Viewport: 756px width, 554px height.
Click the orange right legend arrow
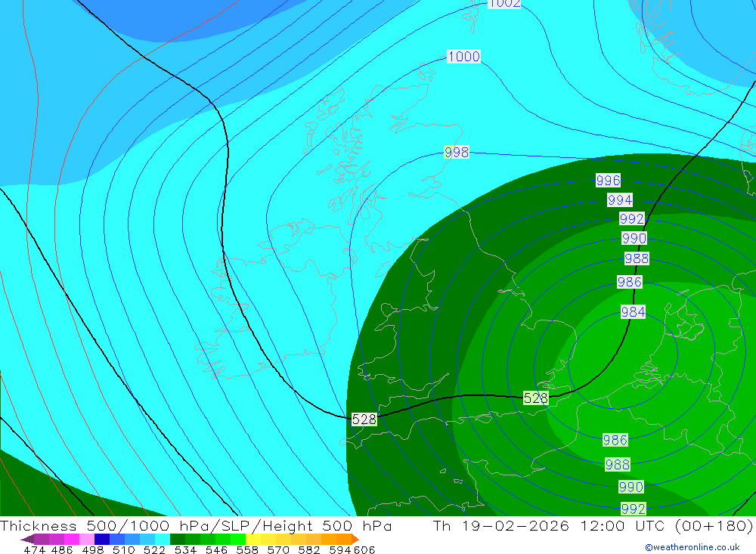[x=355, y=539]
